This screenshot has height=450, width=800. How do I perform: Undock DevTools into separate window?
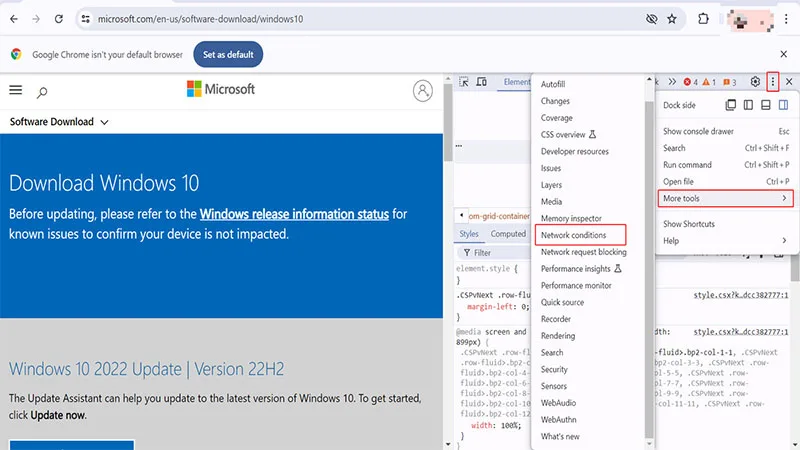pyautogui.click(x=731, y=105)
